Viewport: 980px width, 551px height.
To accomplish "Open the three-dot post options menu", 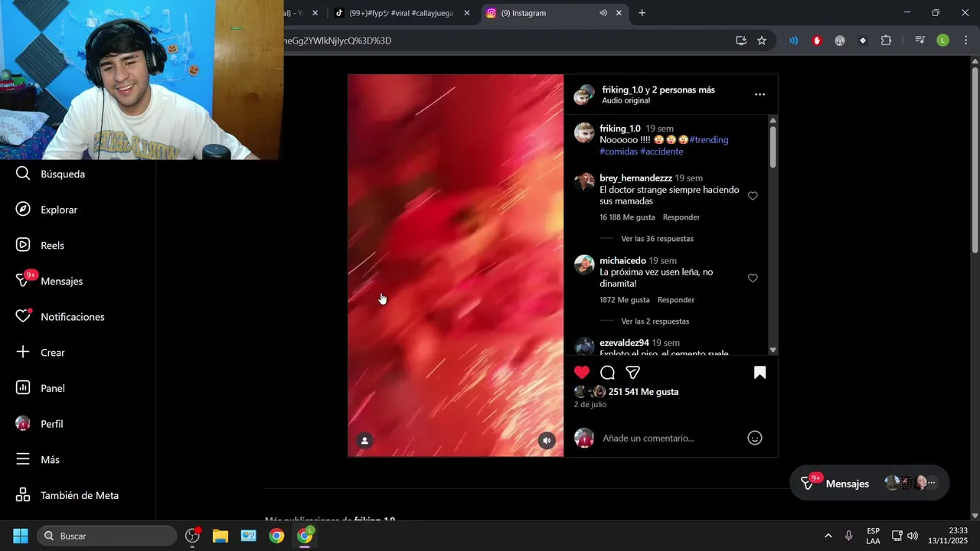I will tap(759, 95).
